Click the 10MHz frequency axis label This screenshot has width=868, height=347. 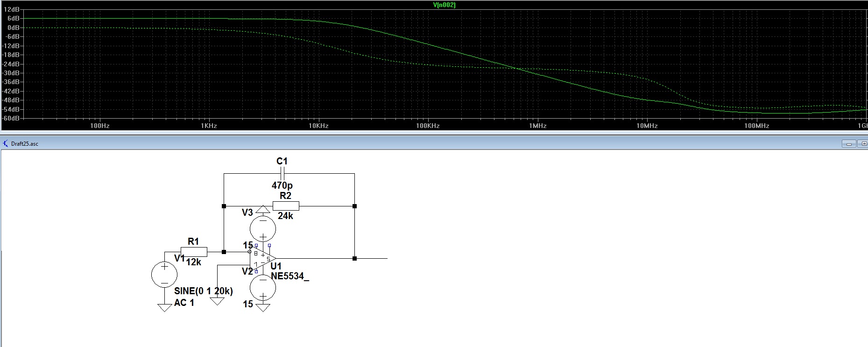[x=647, y=126]
